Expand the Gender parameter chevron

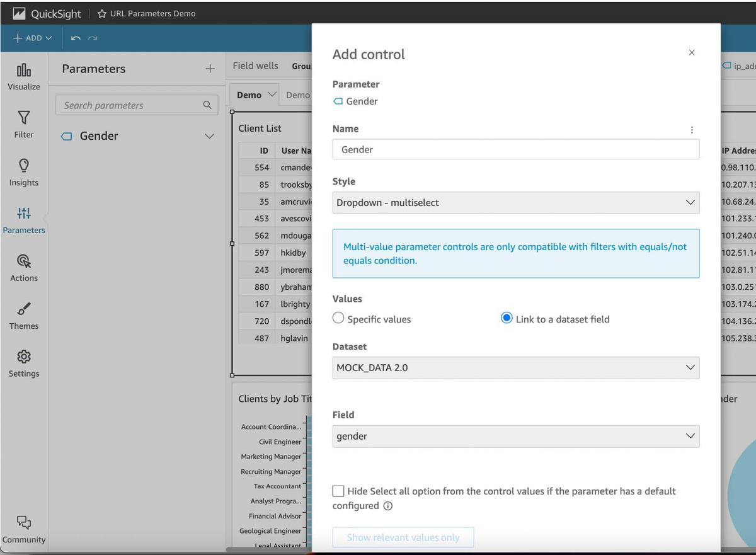point(209,136)
